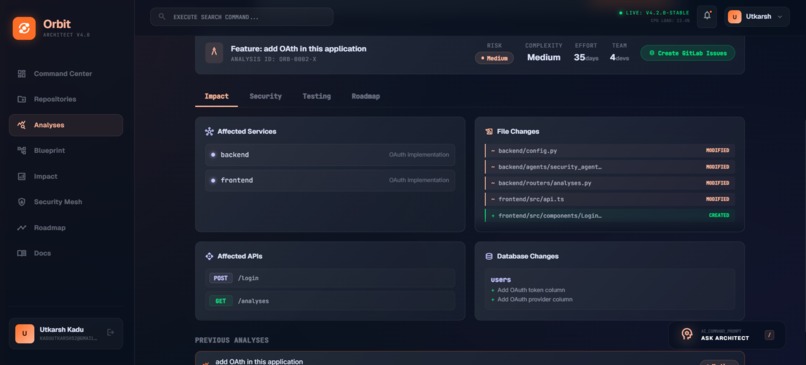
Task: Expand the Utkarsh user dropdown chevron
Action: [x=780, y=17]
